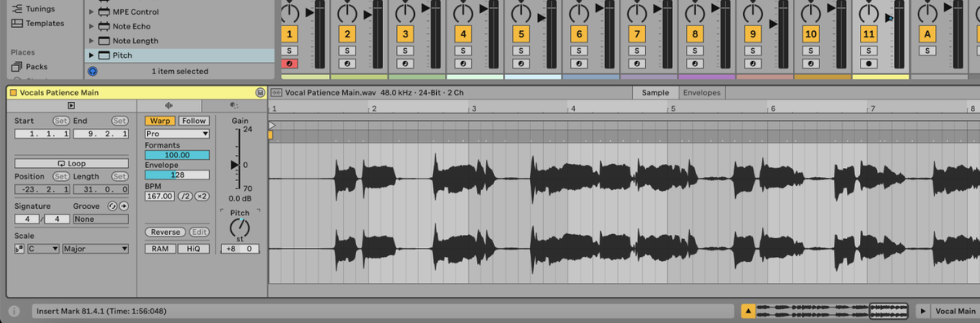Image resolution: width=980 pixels, height=323 pixels.
Task: Toggle the clip Loop switch
Action: tap(71, 164)
